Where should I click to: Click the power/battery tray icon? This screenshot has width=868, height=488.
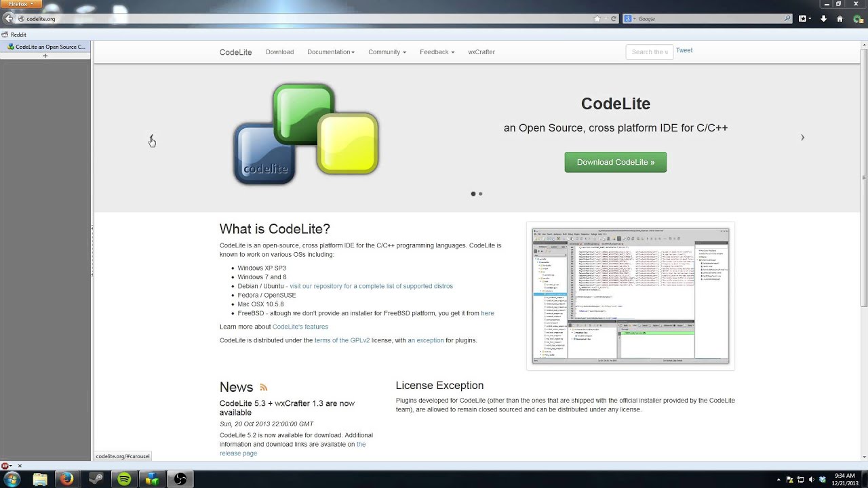801,480
